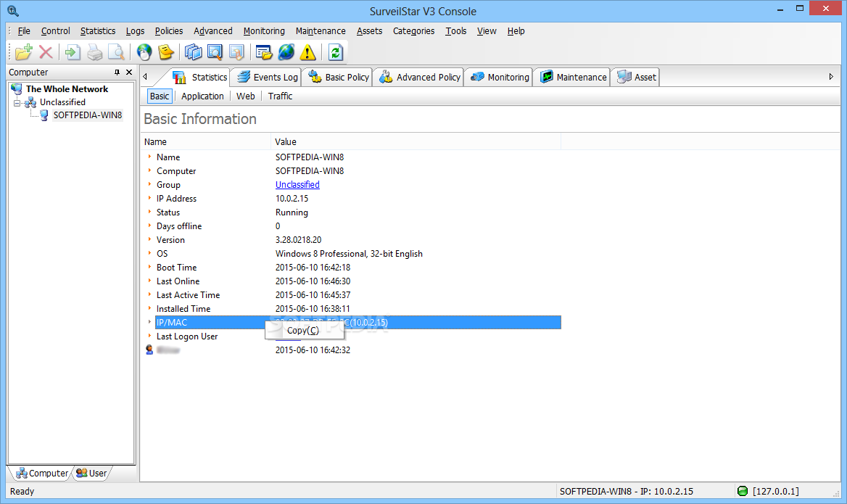847x504 pixels.
Task: Click the scroll document toolbar icon
Action: tap(236, 52)
